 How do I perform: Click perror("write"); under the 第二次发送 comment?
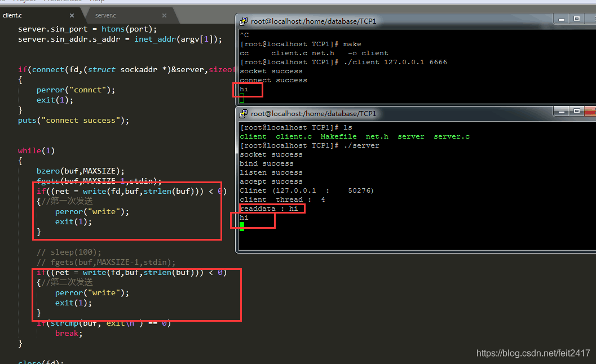pos(92,293)
